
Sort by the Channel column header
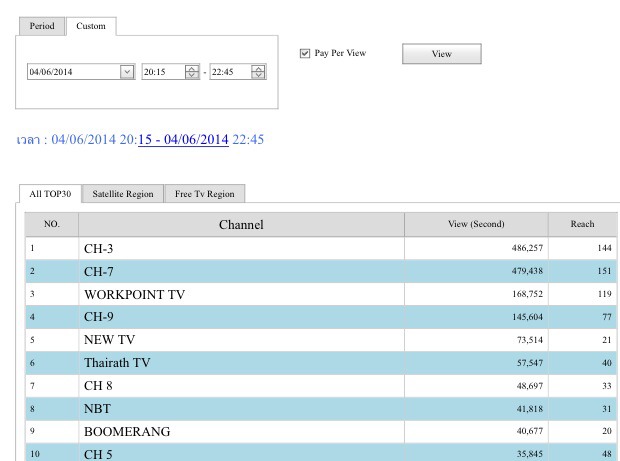[241, 224]
